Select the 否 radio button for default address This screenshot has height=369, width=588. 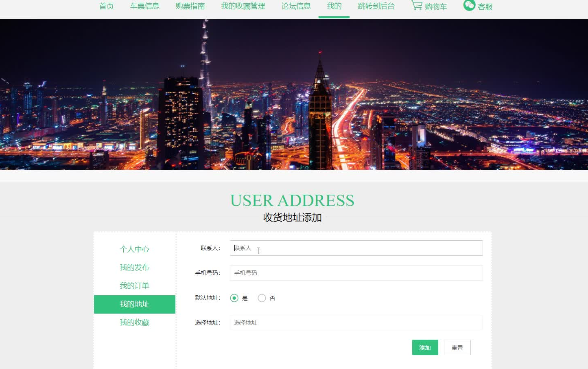click(262, 298)
